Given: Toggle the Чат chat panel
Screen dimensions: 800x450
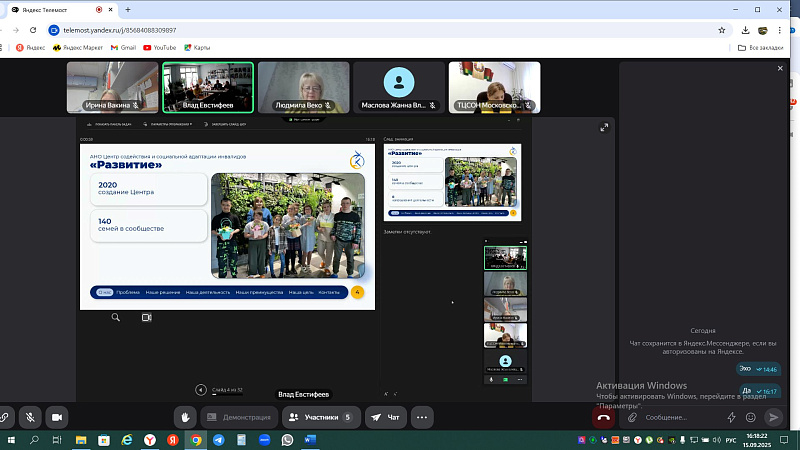Looking at the screenshot, I should (x=386, y=417).
